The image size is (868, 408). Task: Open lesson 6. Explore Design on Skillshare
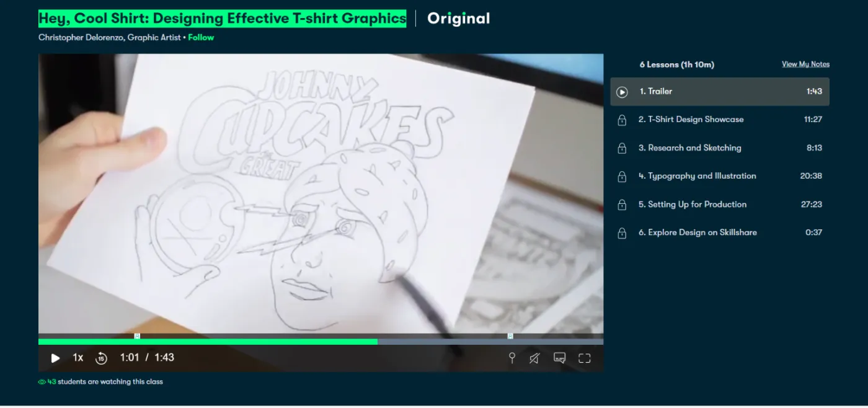click(720, 233)
